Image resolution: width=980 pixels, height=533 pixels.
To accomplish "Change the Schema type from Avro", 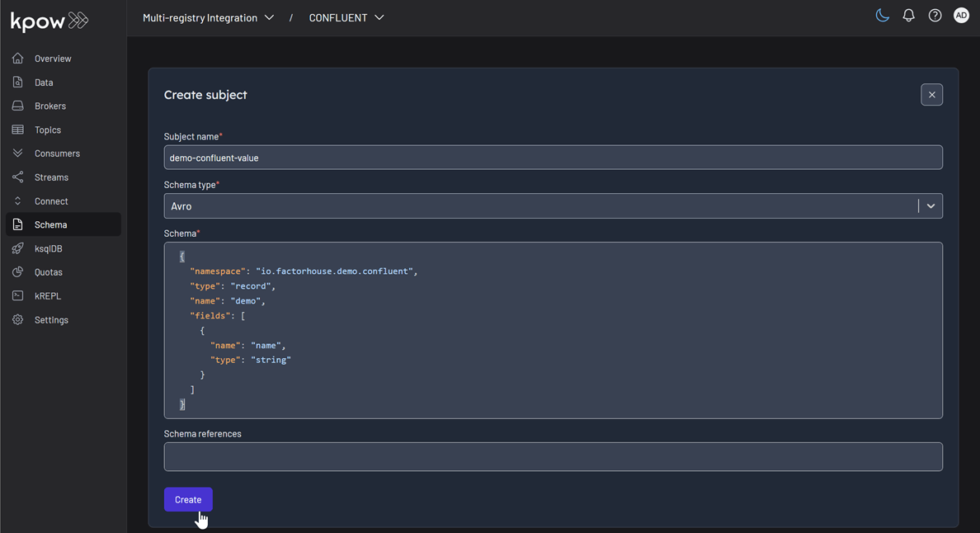I will (x=931, y=205).
